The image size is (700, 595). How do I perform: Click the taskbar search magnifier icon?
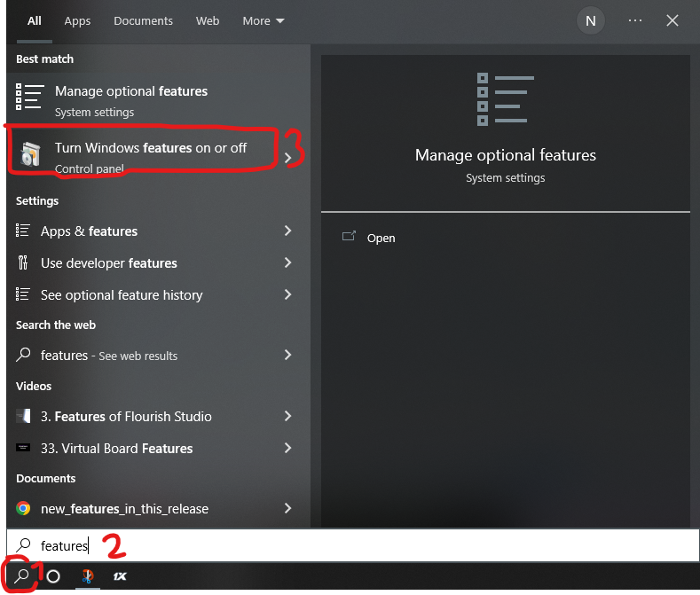tap(21, 575)
